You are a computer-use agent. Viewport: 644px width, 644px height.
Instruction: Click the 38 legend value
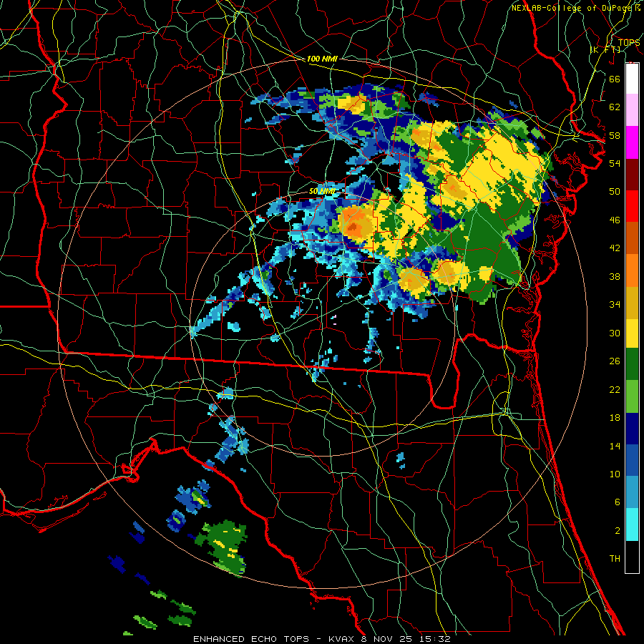pyautogui.click(x=615, y=276)
